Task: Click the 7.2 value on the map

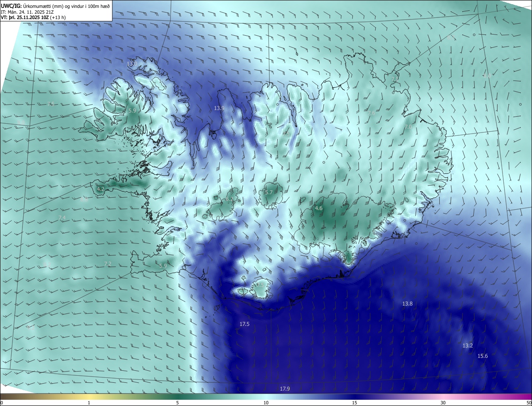Action: pyautogui.click(x=108, y=264)
